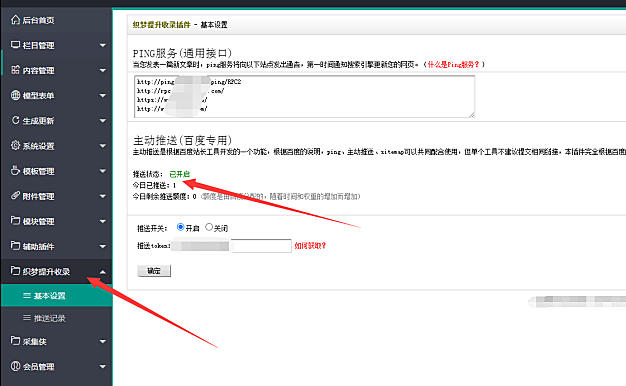This screenshot has width=626, height=386.
Task: Click the 推送token input field
Action: tap(231, 245)
